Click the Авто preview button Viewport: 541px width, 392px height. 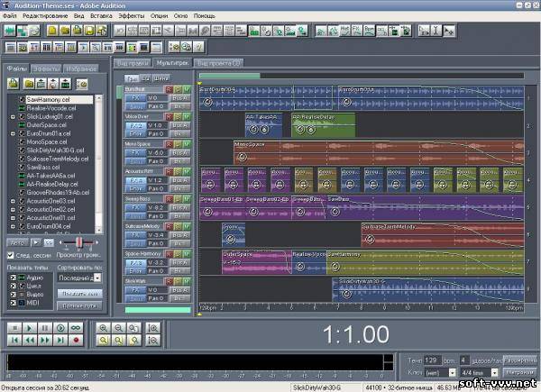(x=17, y=242)
